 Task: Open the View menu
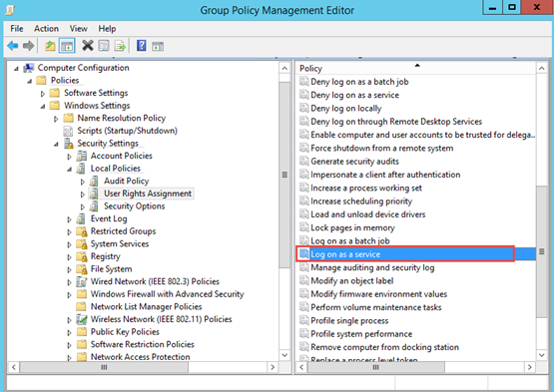coord(79,29)
